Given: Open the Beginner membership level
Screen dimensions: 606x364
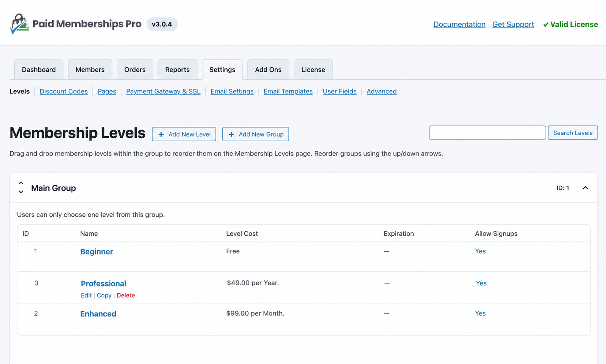Looking at the screenshot, I should tap(97, 252).
